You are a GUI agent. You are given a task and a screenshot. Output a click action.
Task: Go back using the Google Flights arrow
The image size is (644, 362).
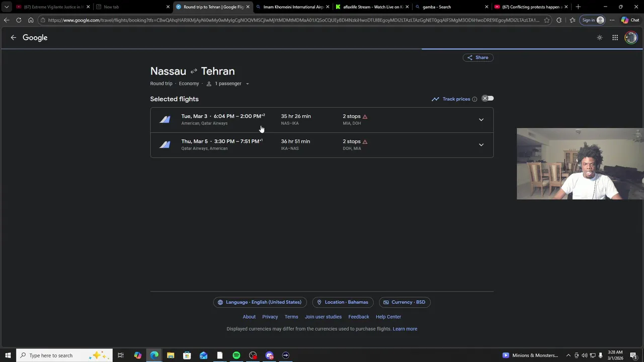pyautogui.click(x=14, y=38)
